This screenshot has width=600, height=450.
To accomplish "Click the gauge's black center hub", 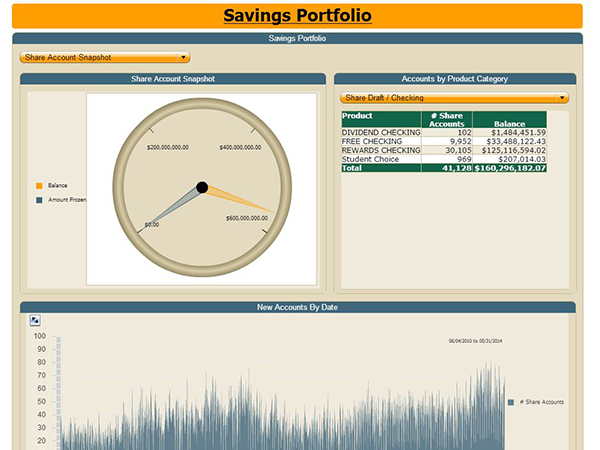I will click(202, 187).
